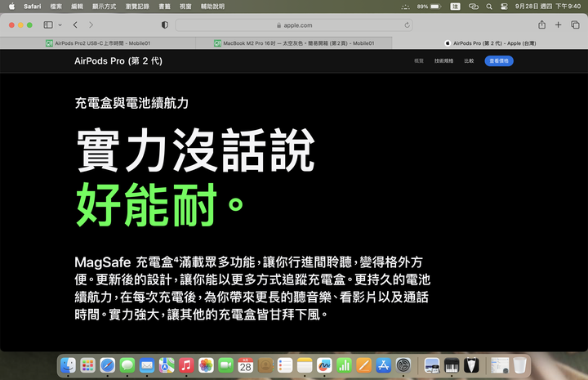
Task: Open the 瀏覽記錄 menu
Action: 137,7
